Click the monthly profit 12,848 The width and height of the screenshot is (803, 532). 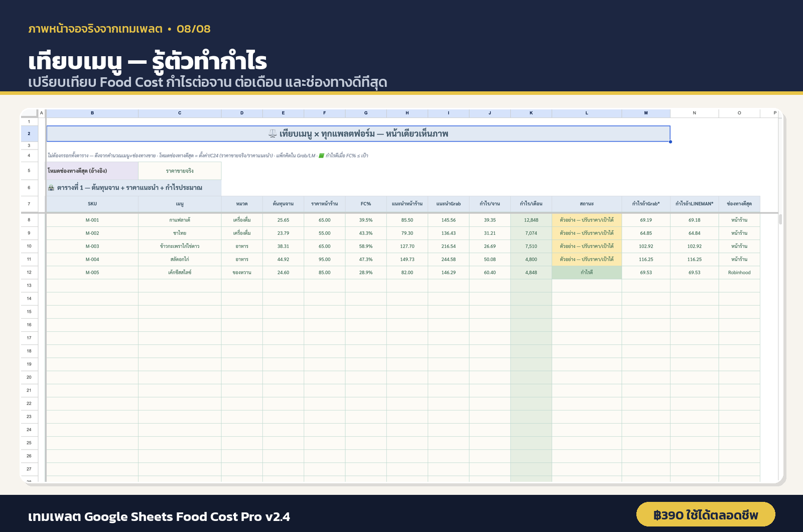click(531, 220)
